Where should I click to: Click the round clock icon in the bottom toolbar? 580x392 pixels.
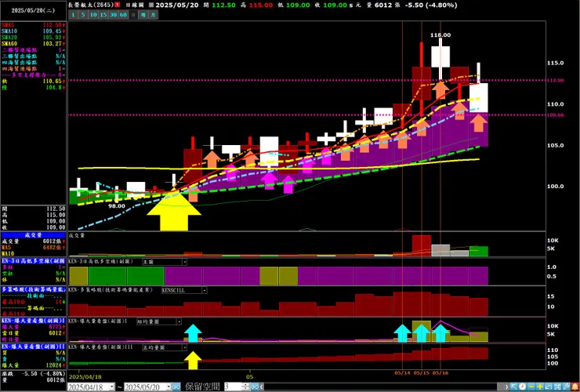point(522,387)
